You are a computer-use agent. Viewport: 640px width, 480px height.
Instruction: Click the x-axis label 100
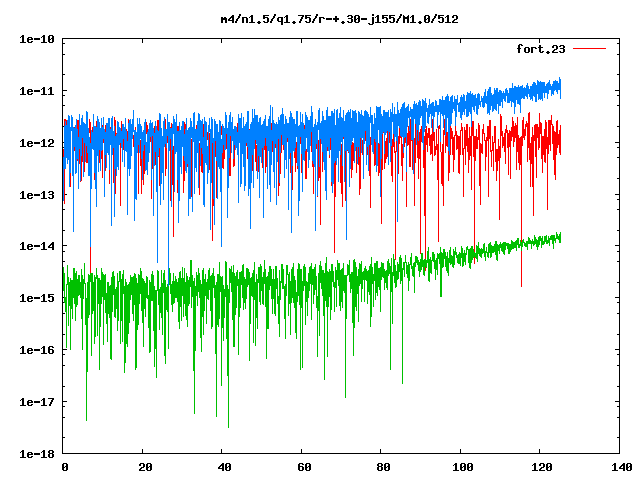point(462,467)
